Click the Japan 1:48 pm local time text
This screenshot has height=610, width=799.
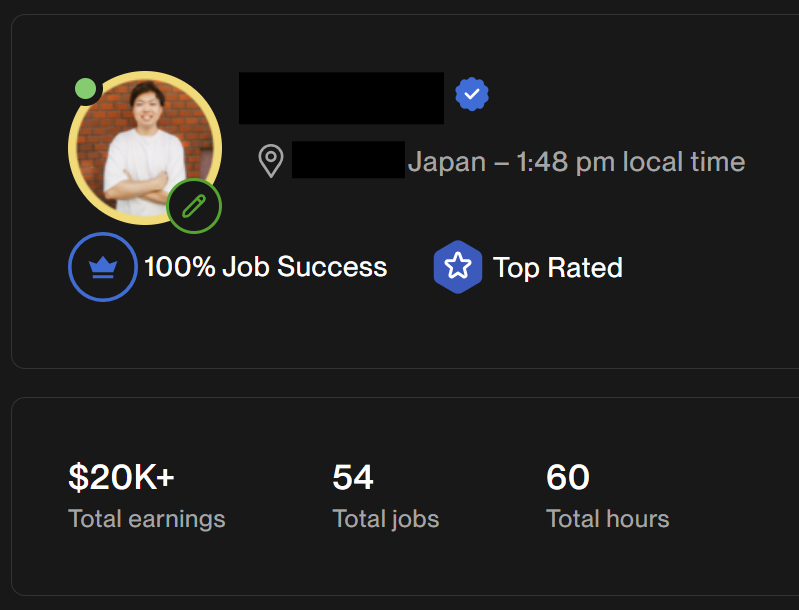[576, 161]
